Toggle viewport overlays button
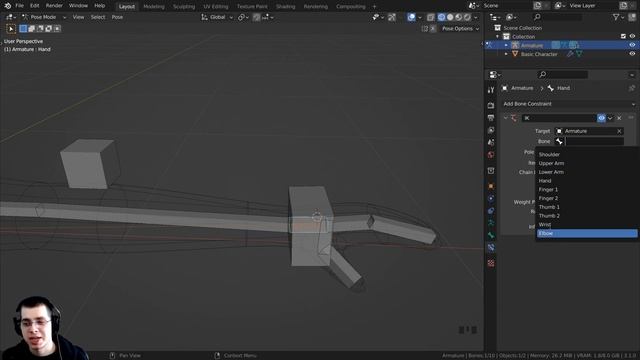The width and height of the screenshot is (640, 360). [x=411, y=17]
